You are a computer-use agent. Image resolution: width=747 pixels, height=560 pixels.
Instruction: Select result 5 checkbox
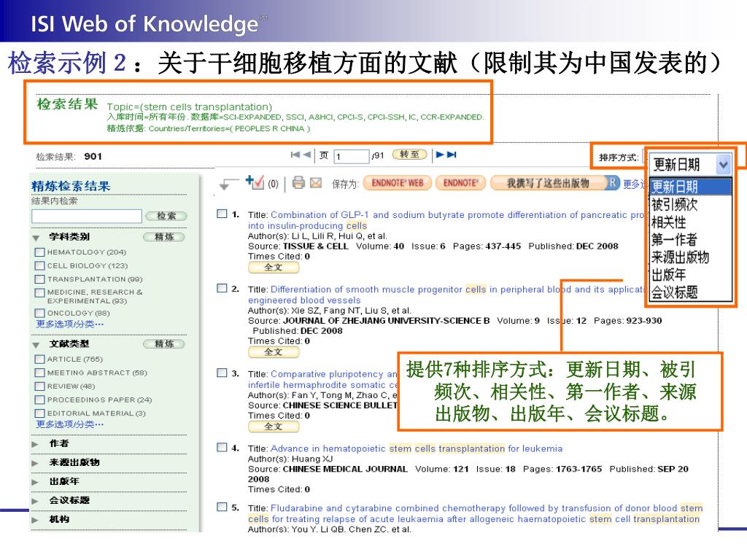222,507
